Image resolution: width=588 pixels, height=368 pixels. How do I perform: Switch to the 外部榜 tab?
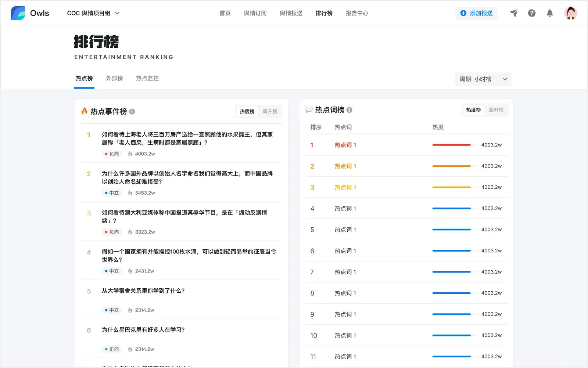pyautogui.click(x=114, y=78)
